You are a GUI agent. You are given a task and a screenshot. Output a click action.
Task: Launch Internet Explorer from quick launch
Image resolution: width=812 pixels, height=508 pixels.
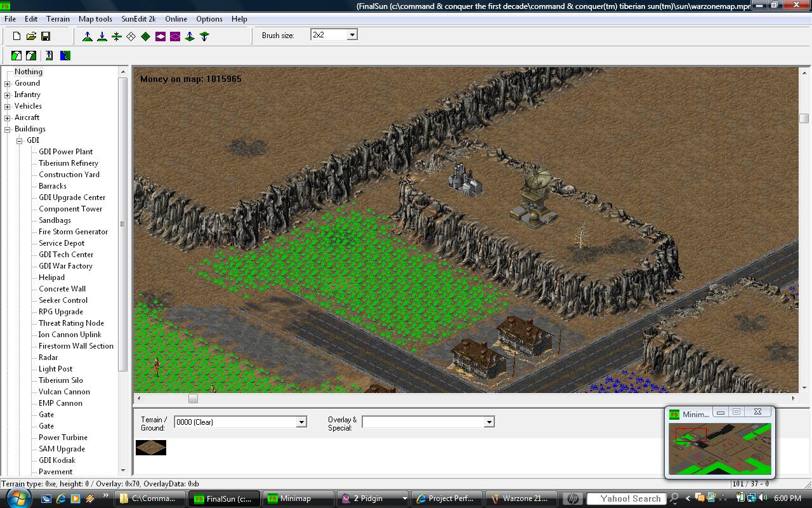(61, 498)
